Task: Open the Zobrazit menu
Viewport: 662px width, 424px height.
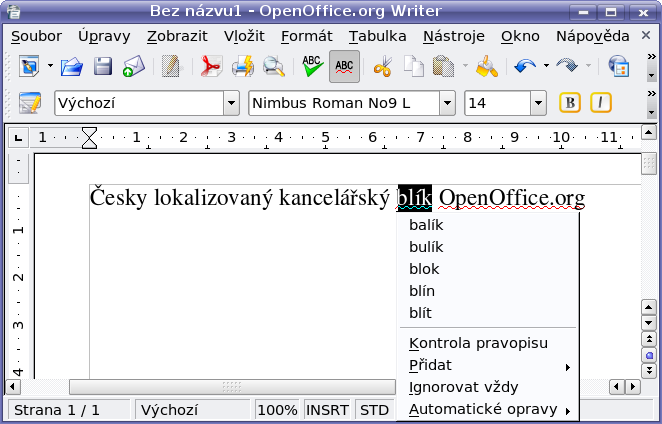Action: (x=177, y=36)
